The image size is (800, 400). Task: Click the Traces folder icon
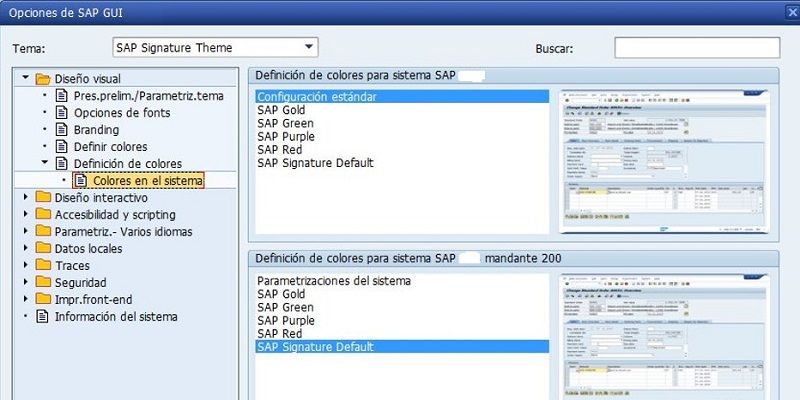(43, 265)
